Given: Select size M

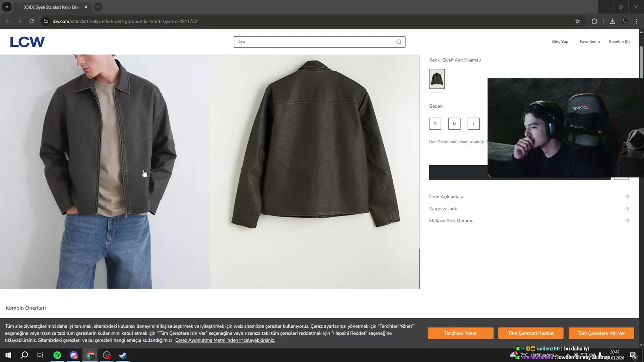Looking at the screenshot, I should (x=454, y=124).
